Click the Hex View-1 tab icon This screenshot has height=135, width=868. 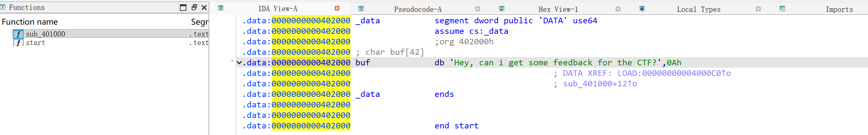pos(501,9)
